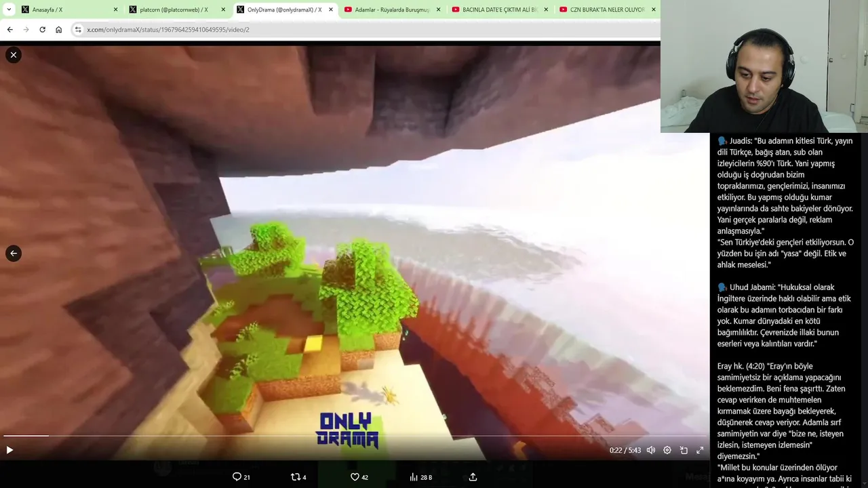The image size is (868, 488).
Task: Repost the tweet with 4 reposts
Action: (298, 477)
